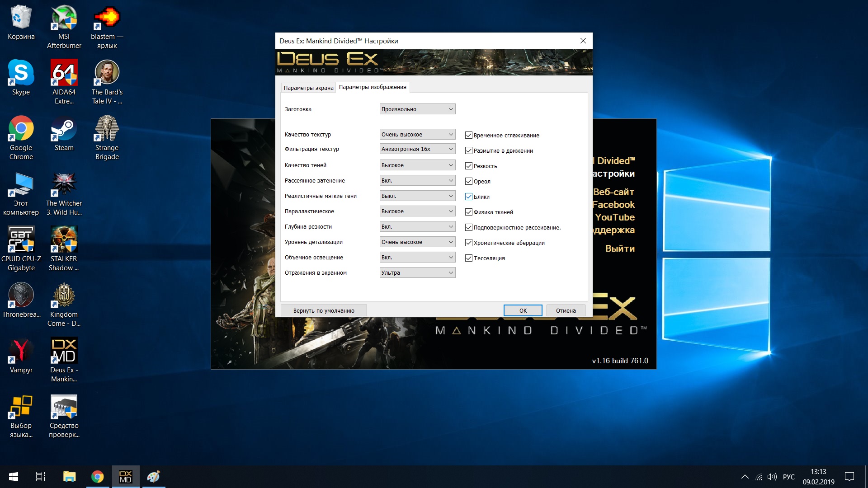Click the Выйти link in the launcher

[x=620, y=249]
